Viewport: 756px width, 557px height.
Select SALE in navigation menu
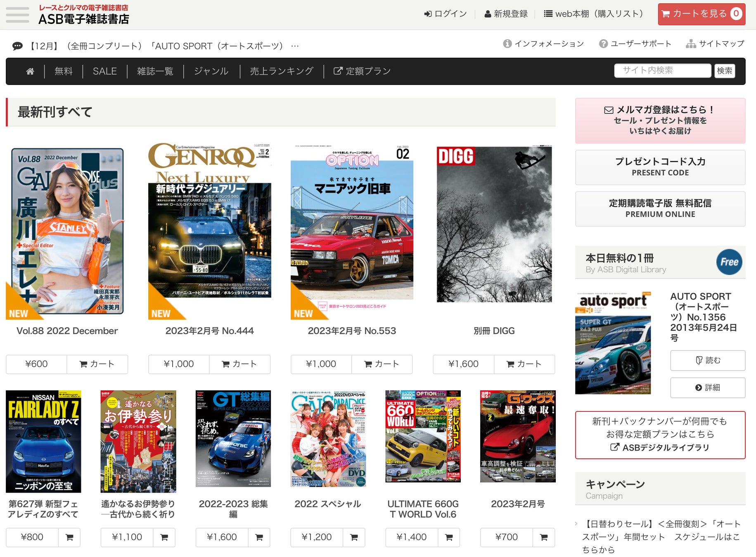(x=105, y=71)
